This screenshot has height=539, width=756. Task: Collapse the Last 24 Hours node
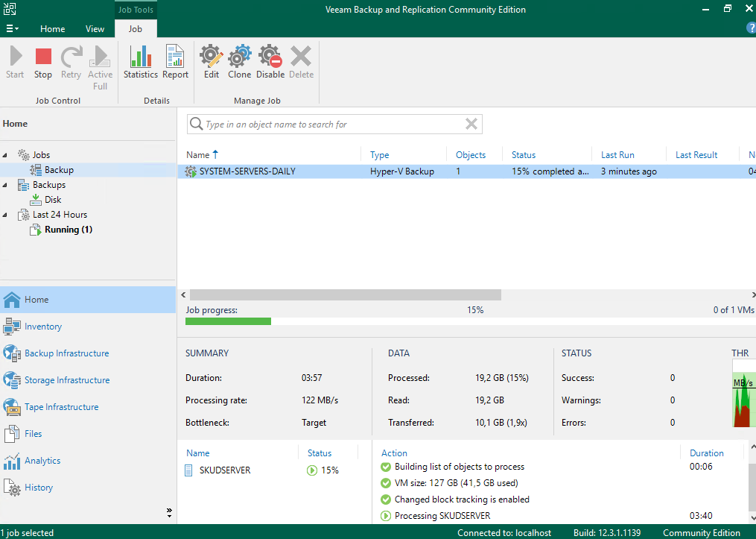point(6,215)
